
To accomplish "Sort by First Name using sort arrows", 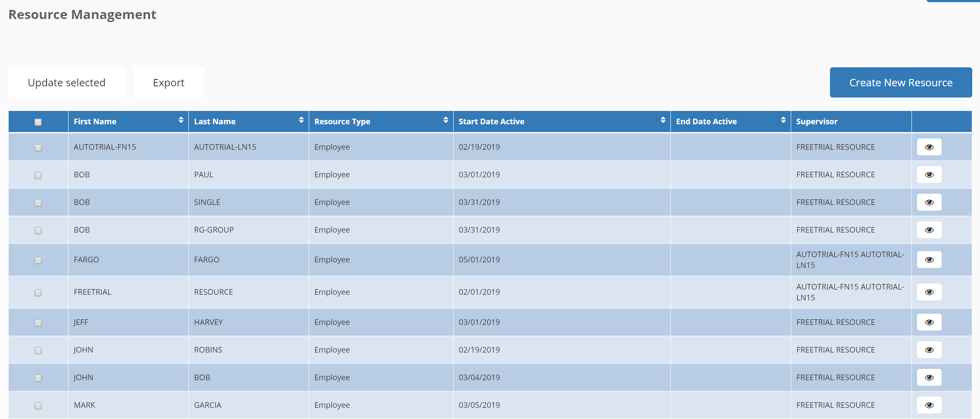I will point(181,120).
